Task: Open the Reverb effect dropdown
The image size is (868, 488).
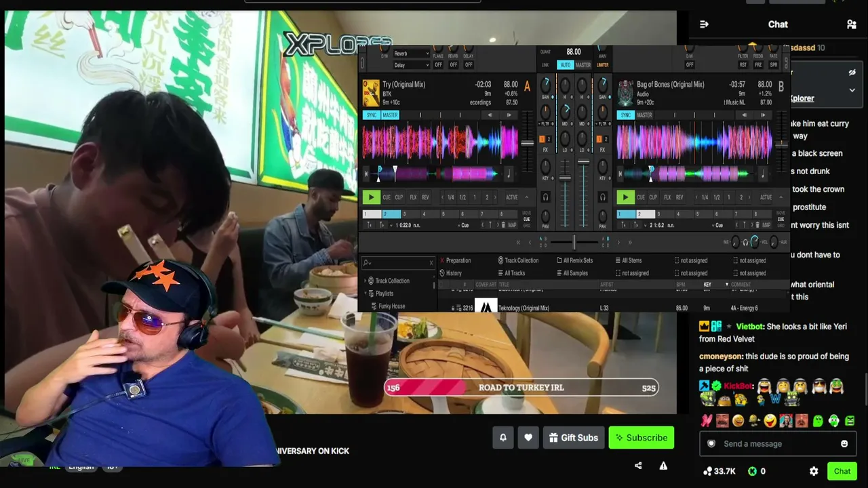Action: [411, 54]
